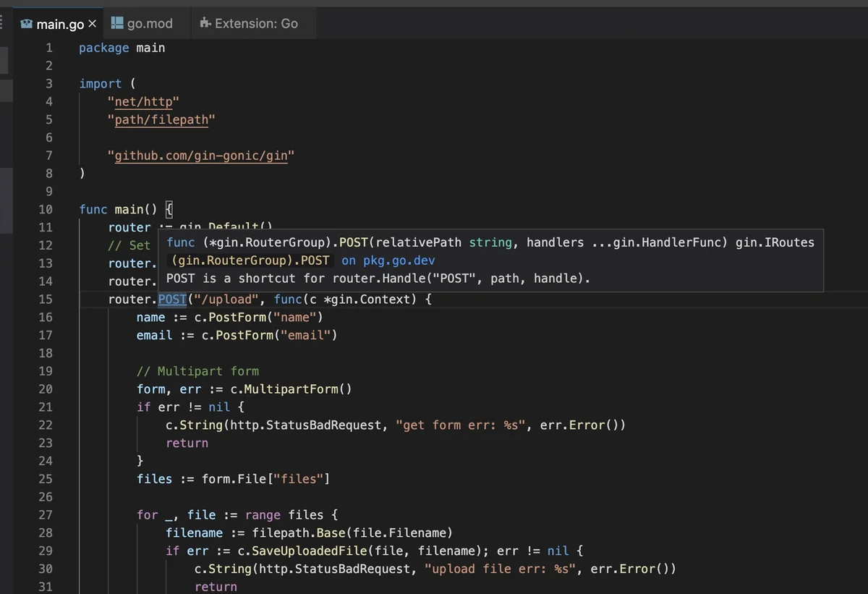Click the highlighted POST method on line 15
Image resolution: width=868 pixels, height=594 pixels.
coord(172,300)
